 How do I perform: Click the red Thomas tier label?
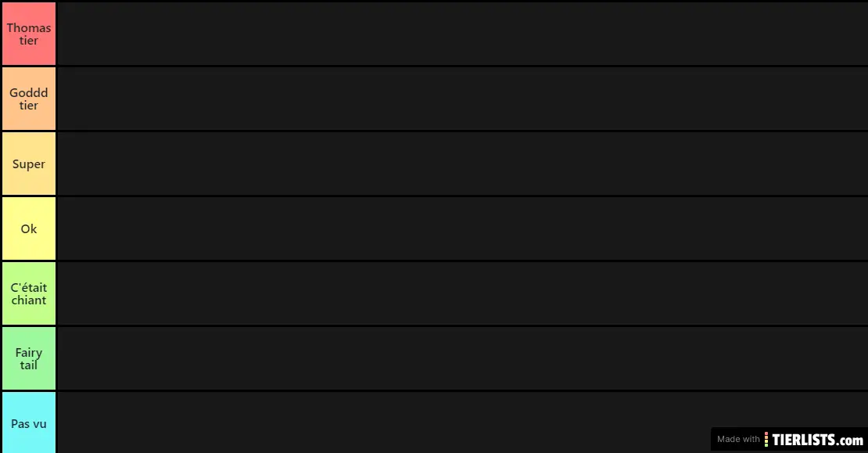coord(29,34)
